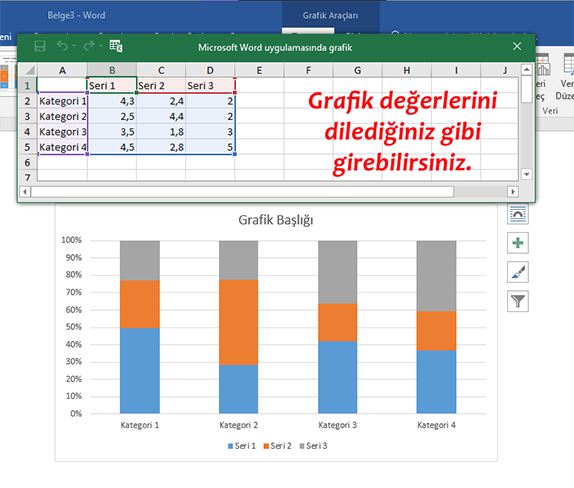Click cell containing Seri 3
Screen dimensions: 574x488
(x=210, y=85)
